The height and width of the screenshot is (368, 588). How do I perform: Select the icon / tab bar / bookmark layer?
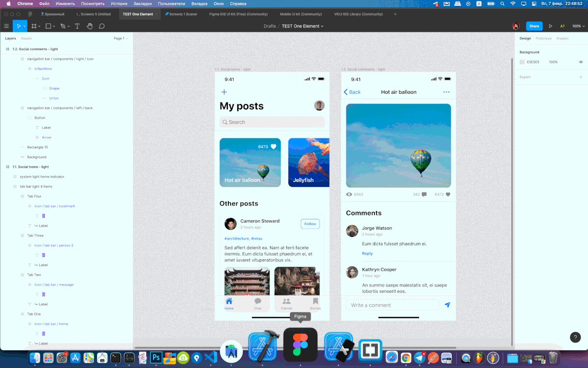[x=55, y=206]
